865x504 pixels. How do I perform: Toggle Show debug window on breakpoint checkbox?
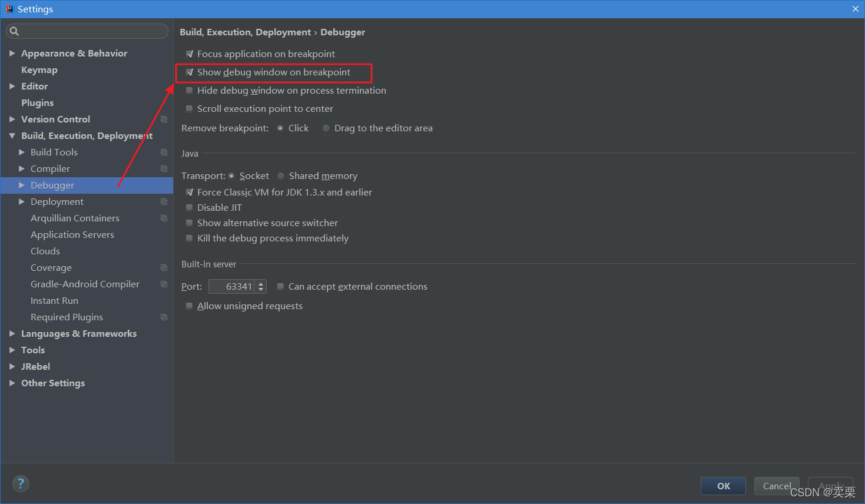coord(190,72)
